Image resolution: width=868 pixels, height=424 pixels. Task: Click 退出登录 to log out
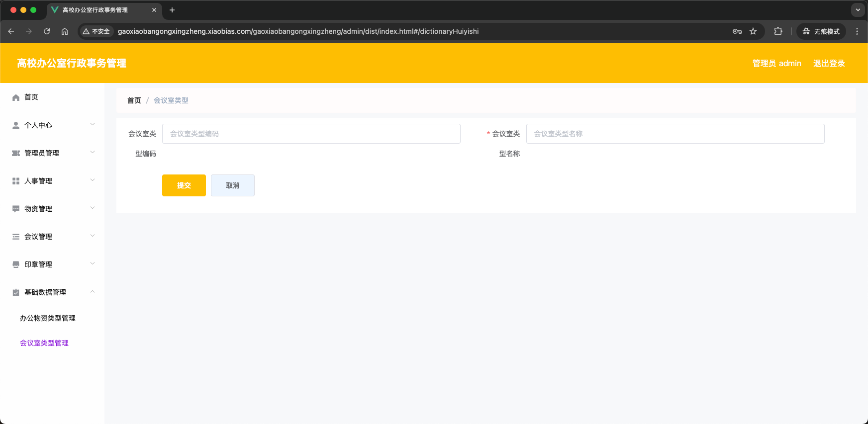829,63
